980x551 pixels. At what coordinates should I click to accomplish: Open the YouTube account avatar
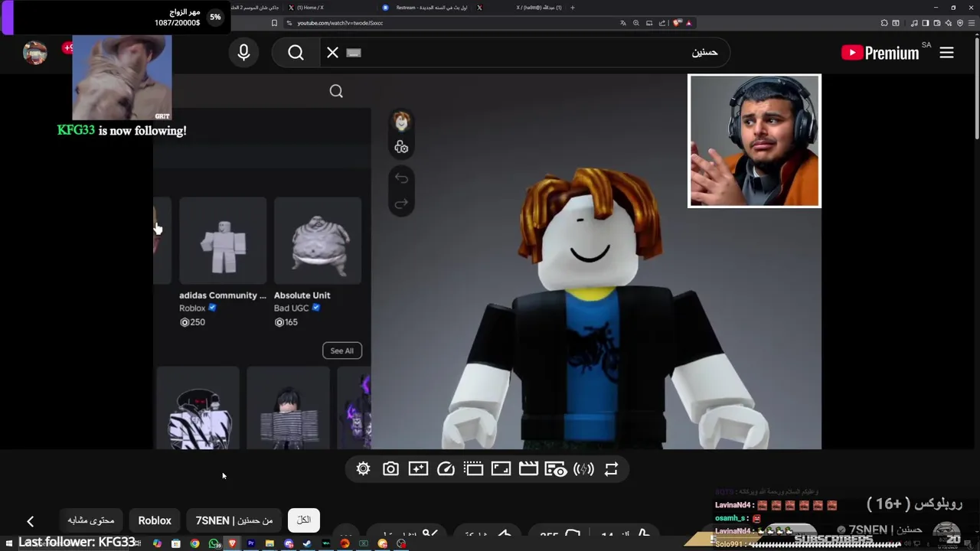(34, 52)
